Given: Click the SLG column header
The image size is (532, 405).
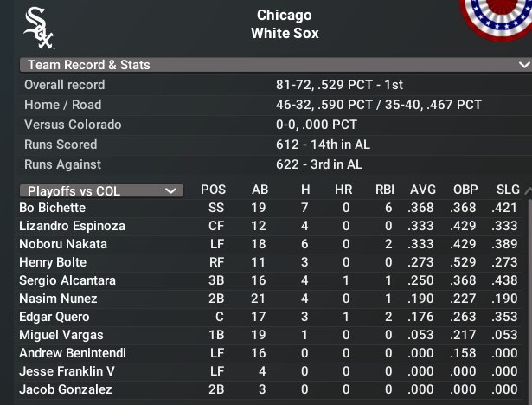Looking at the screenshot, I should click(508, 190).
